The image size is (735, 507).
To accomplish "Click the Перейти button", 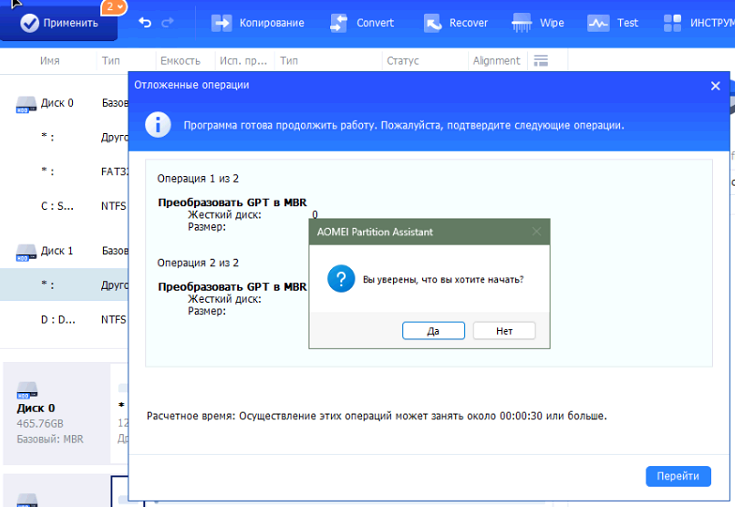I will point(678,476).
